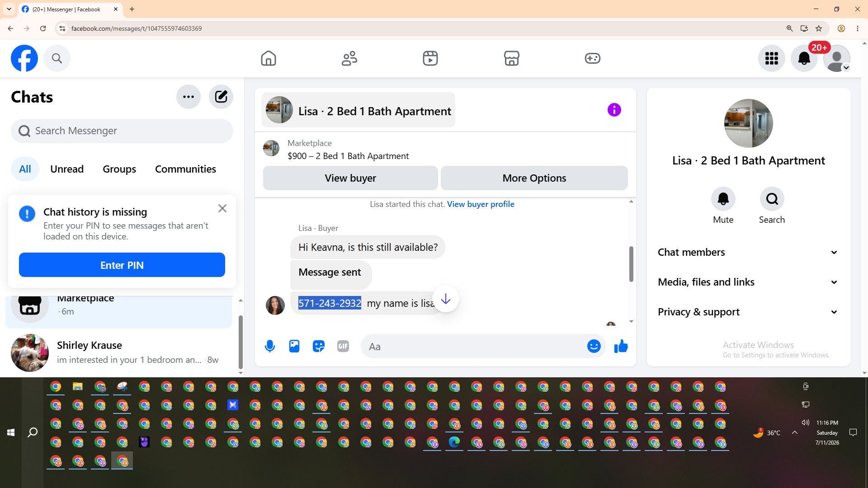Expand Chat members section
868x488 pixels.
749,252
